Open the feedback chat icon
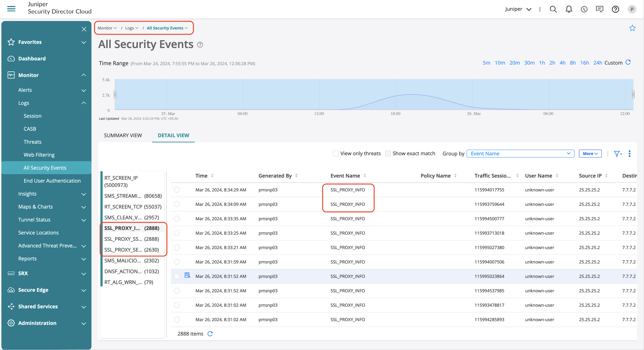 coord(599,9)
